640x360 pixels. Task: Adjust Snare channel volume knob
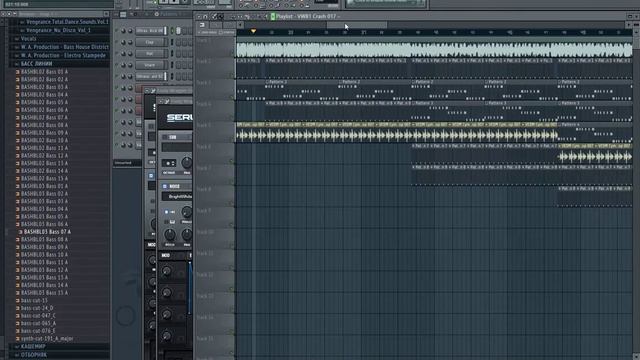click(130, 65)
